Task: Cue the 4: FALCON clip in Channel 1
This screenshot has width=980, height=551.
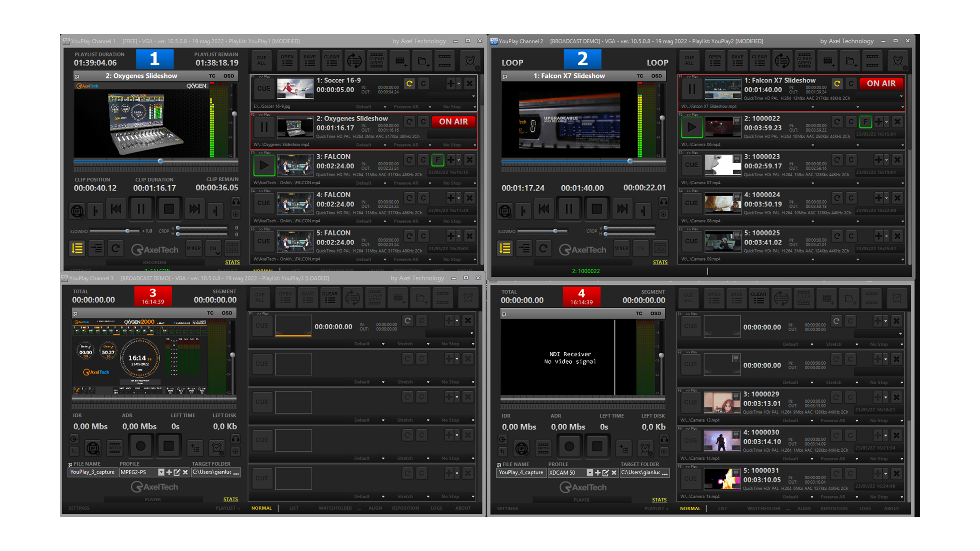Action: (x=264, y=203)
